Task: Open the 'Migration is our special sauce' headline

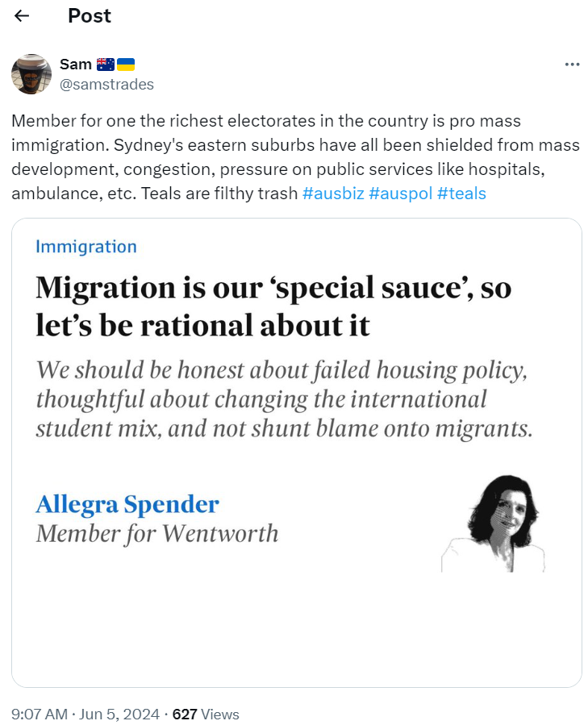Action: pyautogui.click(x=273, y=306)
